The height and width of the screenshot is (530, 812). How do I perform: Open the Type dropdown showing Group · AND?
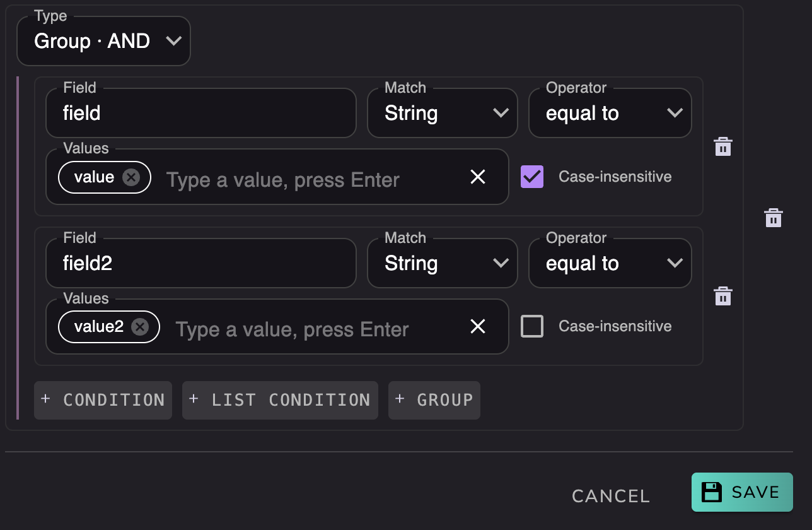point(103,41)
